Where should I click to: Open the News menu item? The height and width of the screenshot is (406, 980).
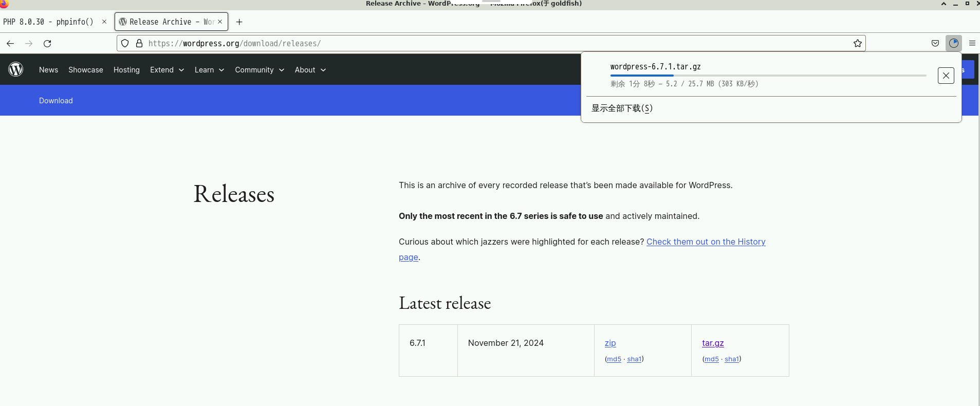[49, 70]
